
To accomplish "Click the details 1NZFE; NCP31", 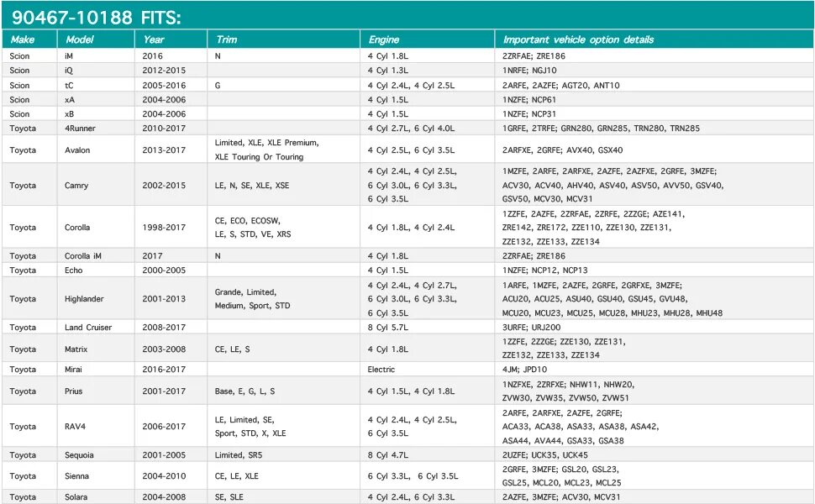I will [x=529, y=113].
